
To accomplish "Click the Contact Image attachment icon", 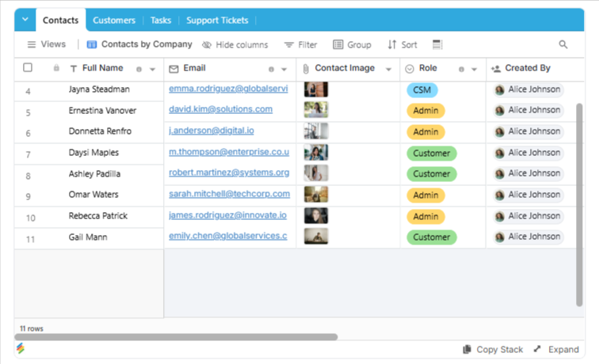I will point(306,69).
